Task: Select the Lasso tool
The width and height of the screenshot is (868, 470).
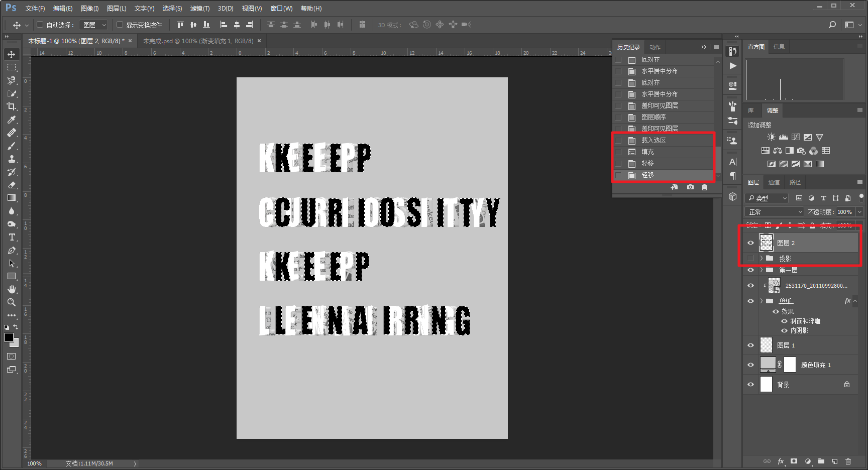Action: pyautogui.click(x=12, y=80)
